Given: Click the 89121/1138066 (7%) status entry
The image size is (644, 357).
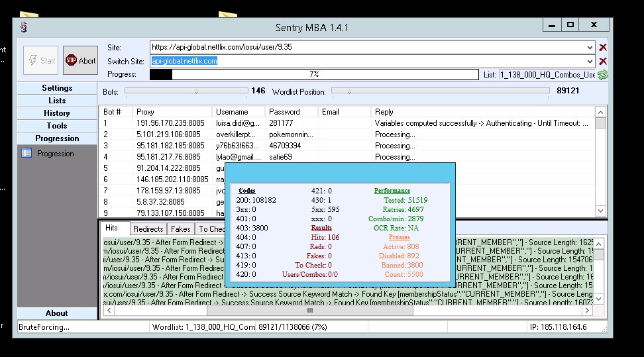Looking at the screenshot, I should point(292,327).
